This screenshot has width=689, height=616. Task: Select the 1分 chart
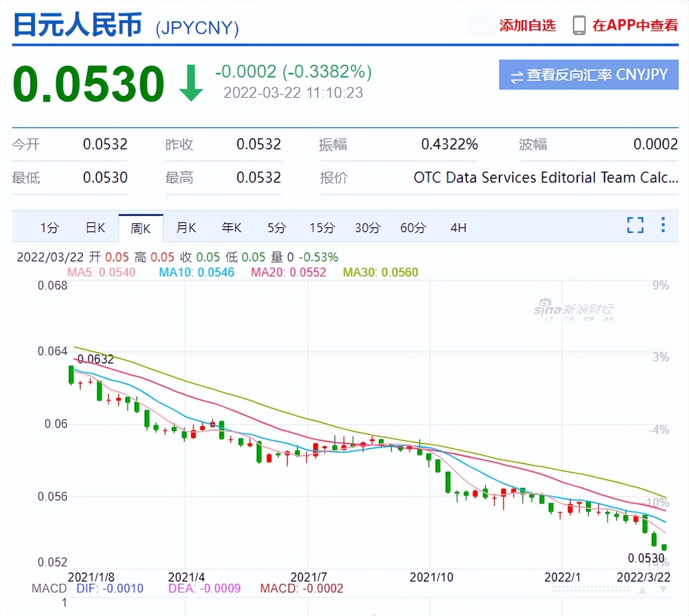49,228
